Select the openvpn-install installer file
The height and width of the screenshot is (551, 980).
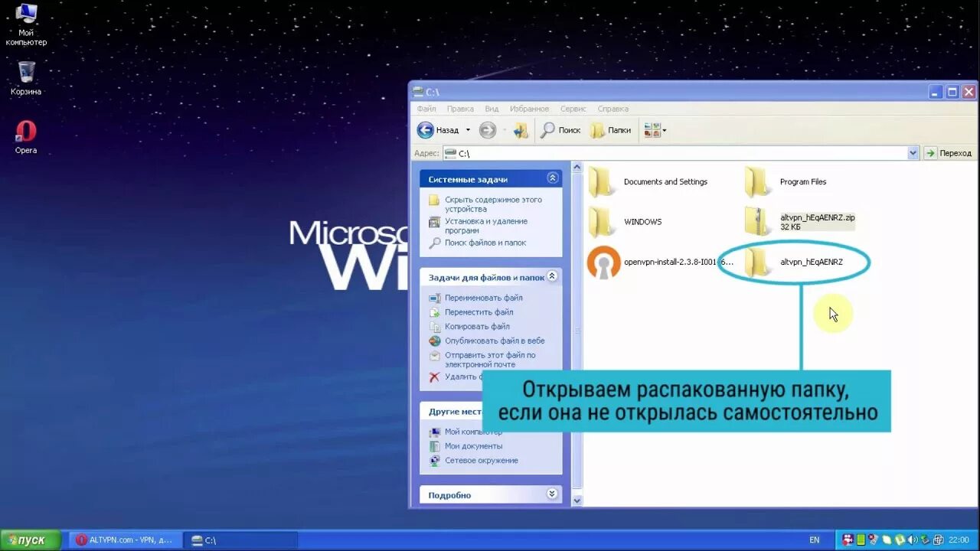pyautogui.click(x=660, y=262)
